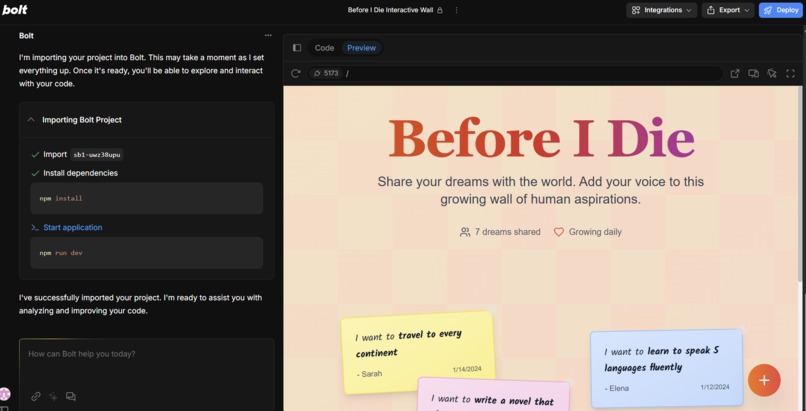Open the Integrations dropdown
The width and height of the screenshot is (806, 411).
(661, 10)
